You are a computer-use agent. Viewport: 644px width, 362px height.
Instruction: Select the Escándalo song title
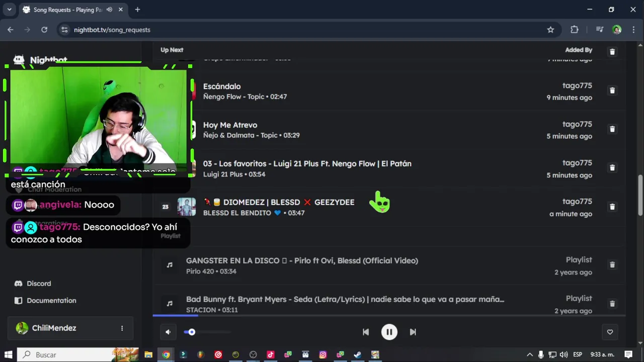click(x=222, y=86)
